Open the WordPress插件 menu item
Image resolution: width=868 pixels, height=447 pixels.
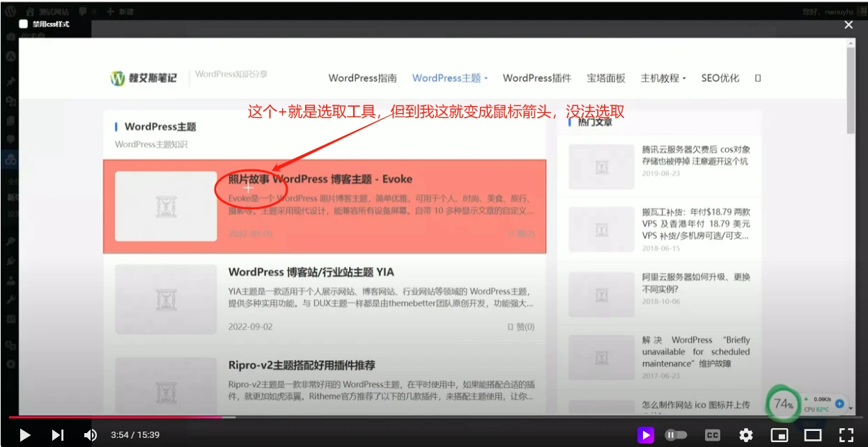(536, 78)
